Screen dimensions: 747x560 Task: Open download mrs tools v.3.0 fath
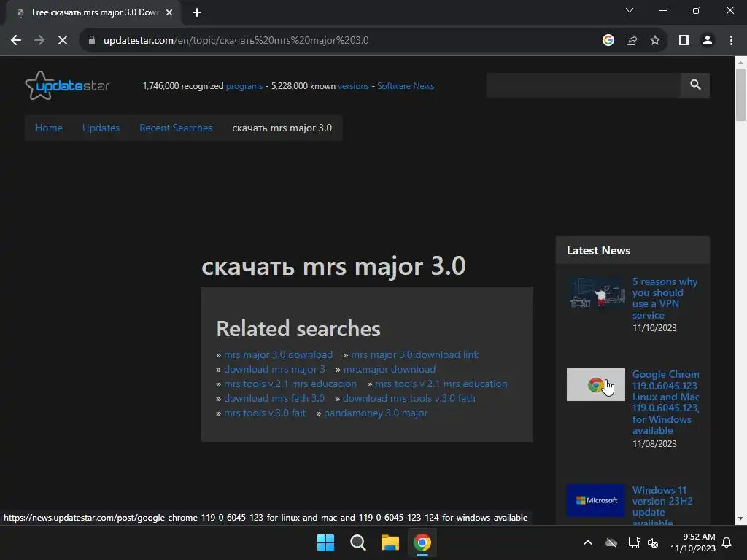tap(409, 399)
